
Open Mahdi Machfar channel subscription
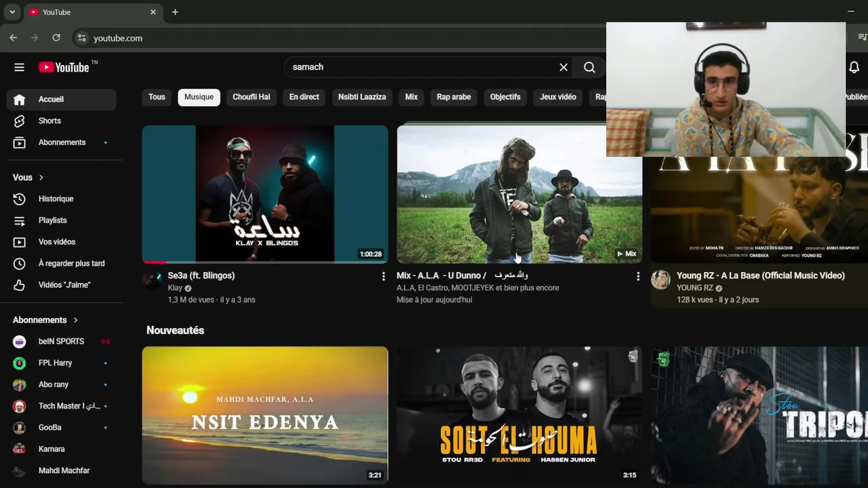62,470
